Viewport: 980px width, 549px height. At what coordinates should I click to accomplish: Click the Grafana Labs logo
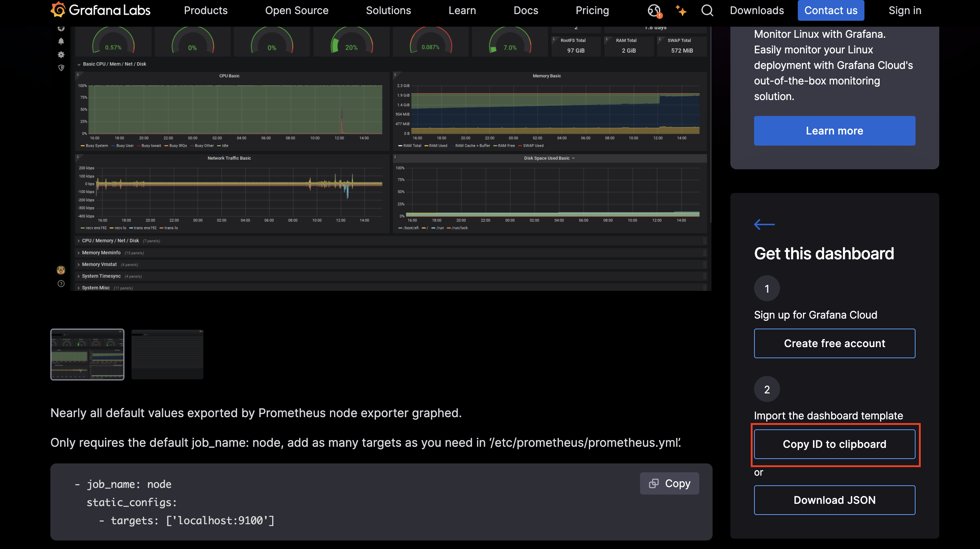pos(100,10)
